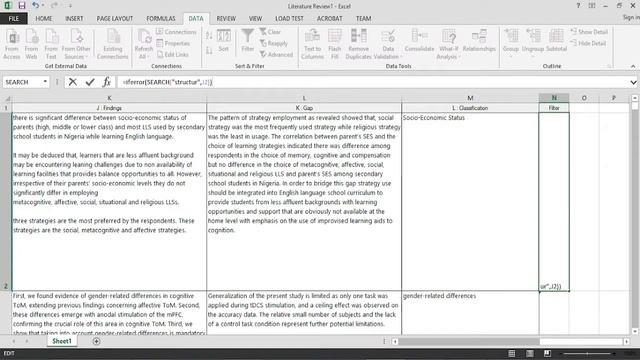Screen dimensions: 640x360
Task: Click Sort A to Z icon
Action: pos(209,36)
